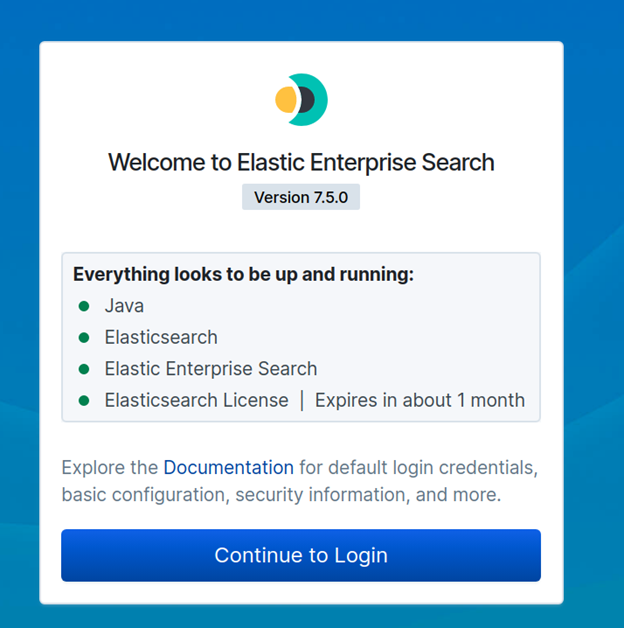
Task: Click the Everything looks to be up and running heading
Action: [243, 274]
